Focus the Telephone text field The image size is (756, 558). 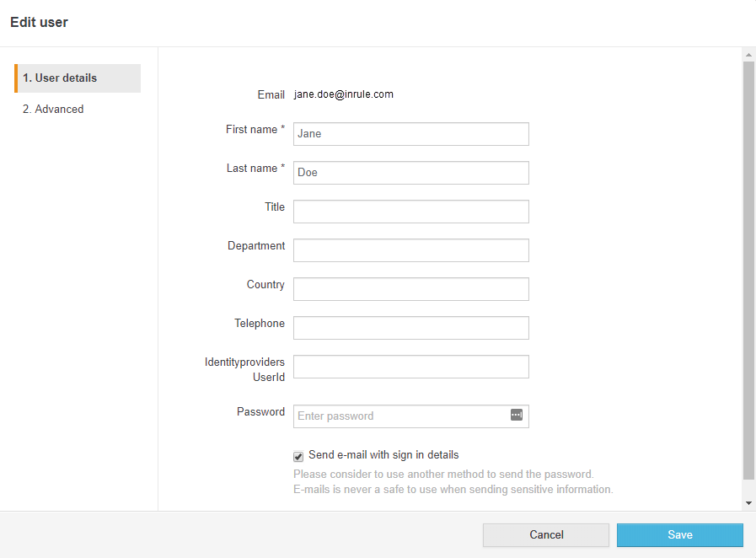410,328
